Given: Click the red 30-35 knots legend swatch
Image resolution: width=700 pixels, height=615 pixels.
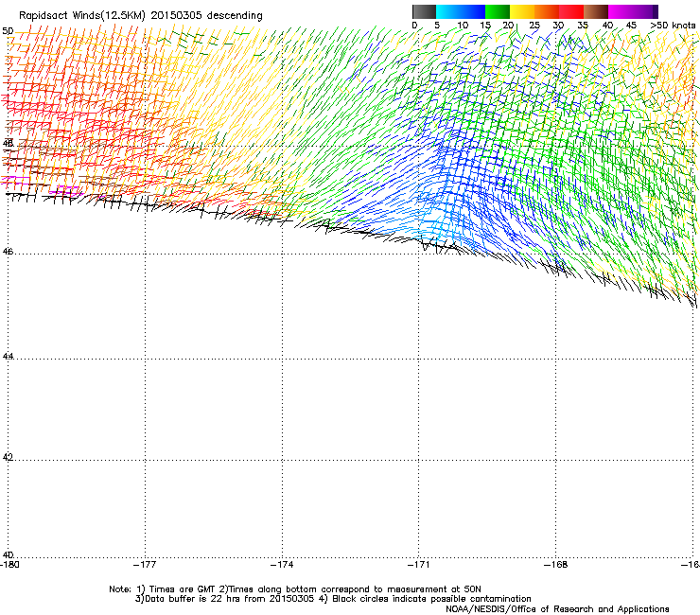Looking at the screenshot, I should 571,11.
